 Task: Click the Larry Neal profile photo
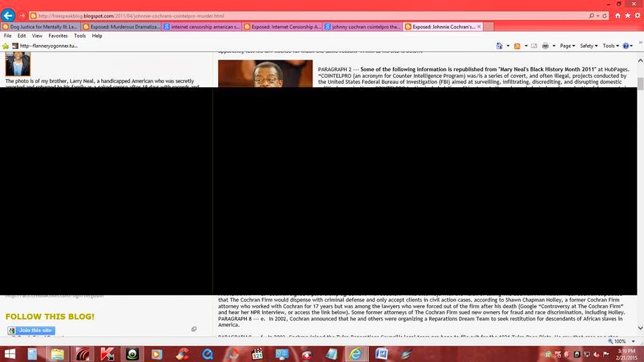pos(17,64)
